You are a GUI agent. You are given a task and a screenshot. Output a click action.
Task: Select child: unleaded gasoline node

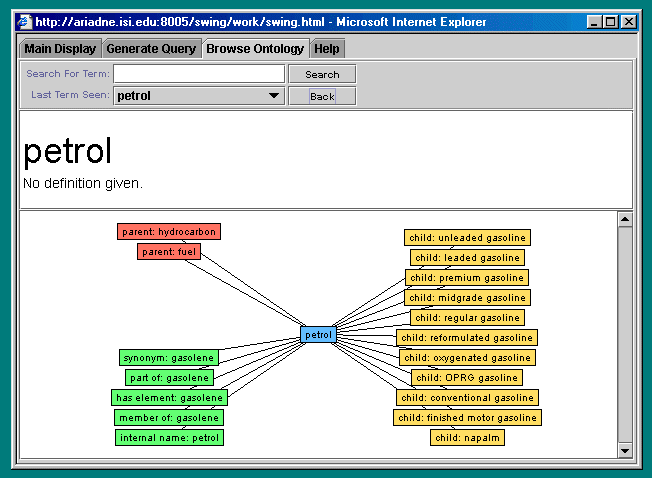[x=467, y=238]
